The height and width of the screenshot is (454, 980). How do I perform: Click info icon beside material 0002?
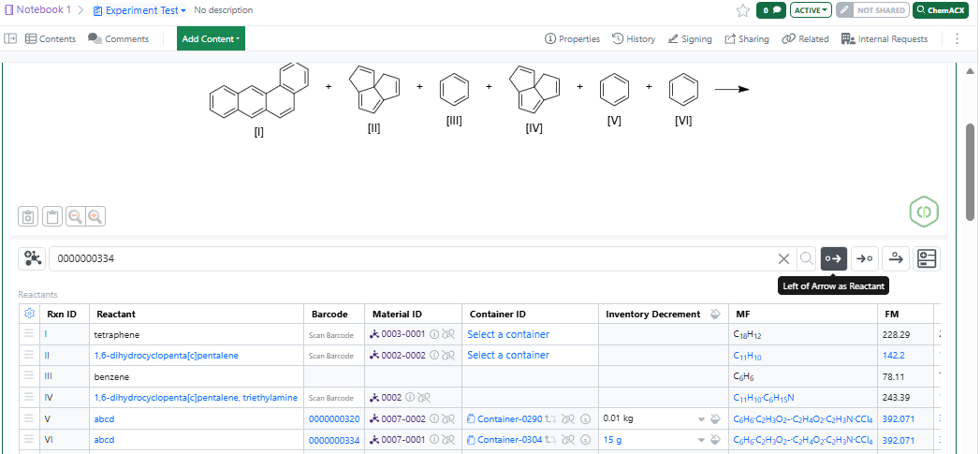(410, 397)
